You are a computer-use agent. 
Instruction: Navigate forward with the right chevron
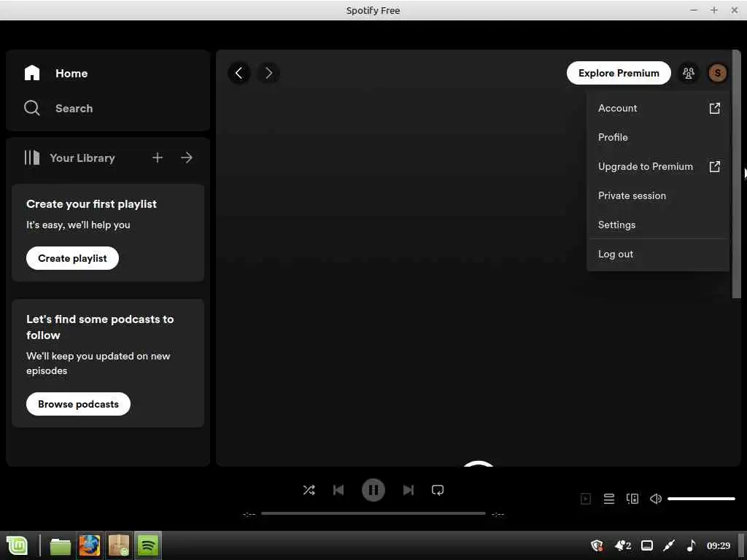tap(268, 73)
